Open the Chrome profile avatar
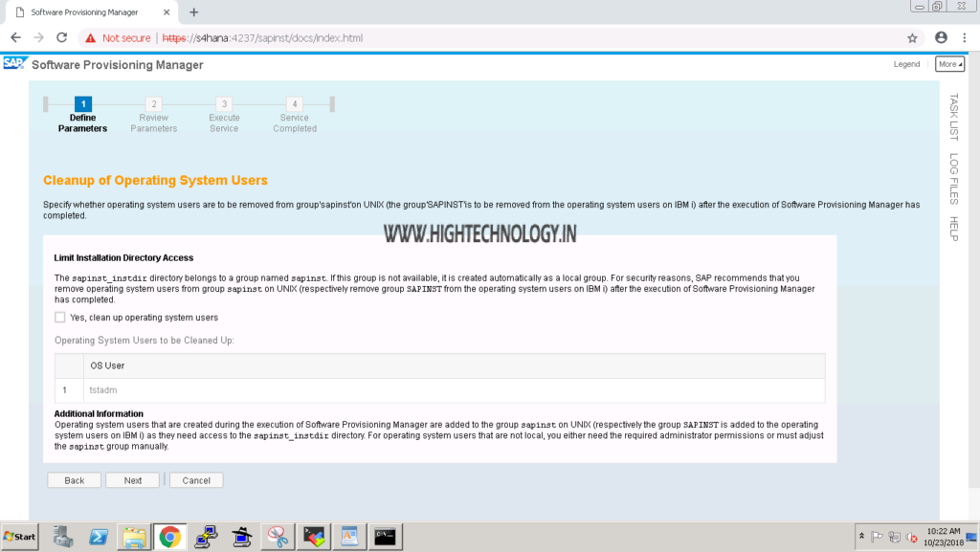This screenshot has height=552, width=980. point(942,38)
